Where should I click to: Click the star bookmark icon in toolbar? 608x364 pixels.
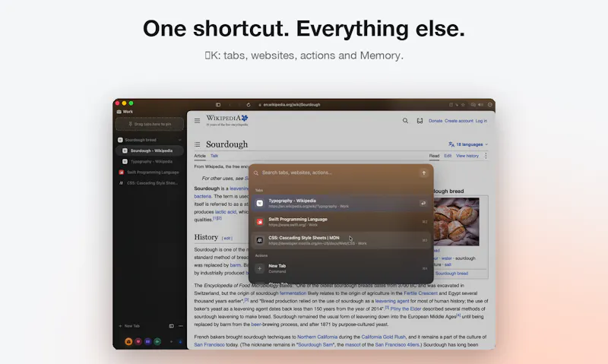pos(463,105)
